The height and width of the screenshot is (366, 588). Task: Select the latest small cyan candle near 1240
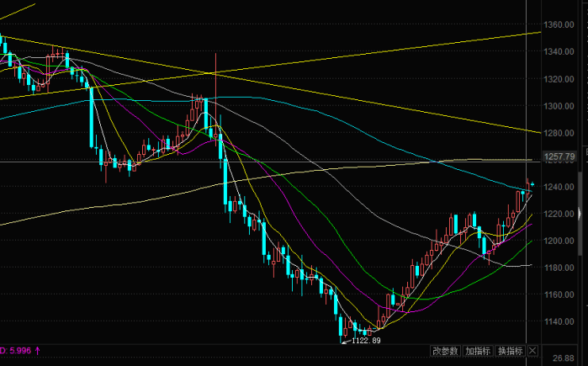tap(532, 184)
